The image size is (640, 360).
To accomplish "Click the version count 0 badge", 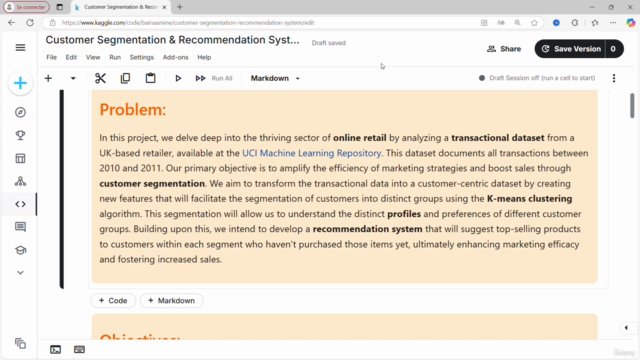I will point(613,49).
